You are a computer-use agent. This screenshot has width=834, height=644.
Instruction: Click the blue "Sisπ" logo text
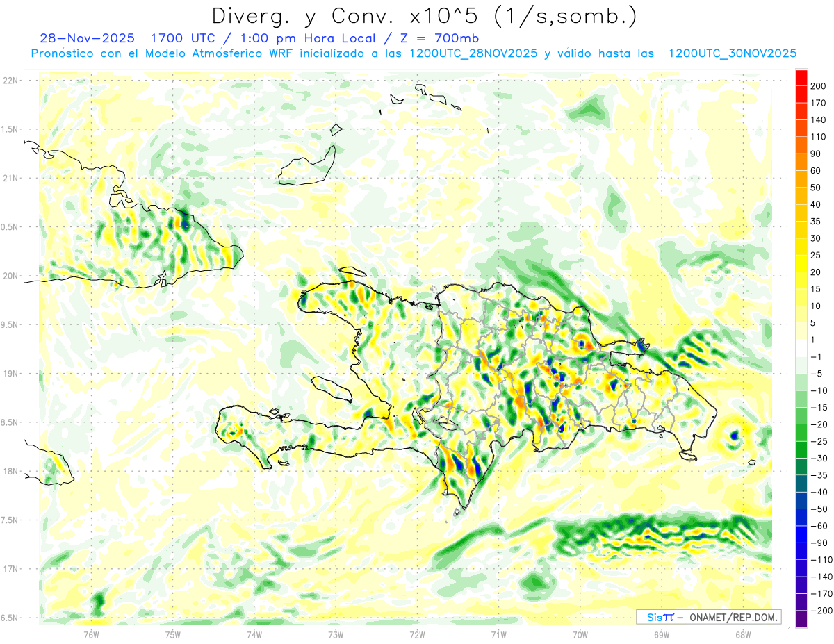point(660,617)
